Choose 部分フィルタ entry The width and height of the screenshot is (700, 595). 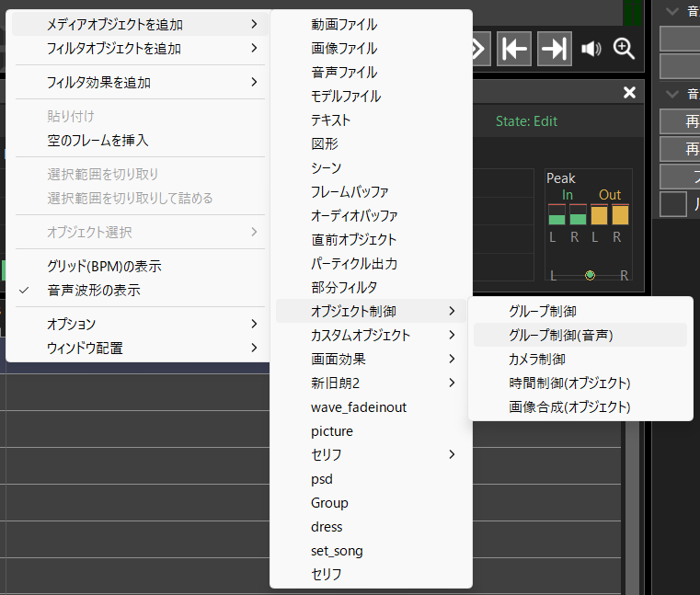pyautogui.click(x=371, y=288)
